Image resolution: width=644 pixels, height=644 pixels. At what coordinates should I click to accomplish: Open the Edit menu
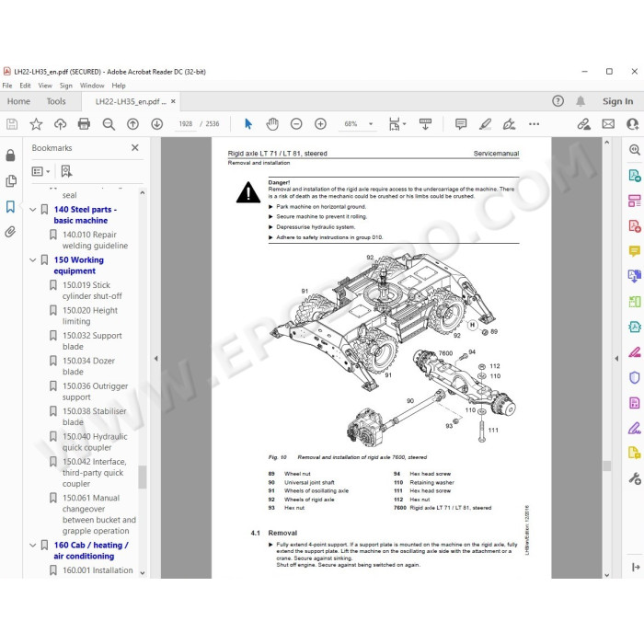(x=25, y=86)
